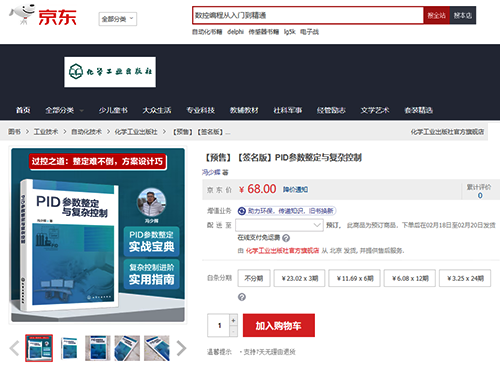Open the 社科军事 category tab

(288, 110)
